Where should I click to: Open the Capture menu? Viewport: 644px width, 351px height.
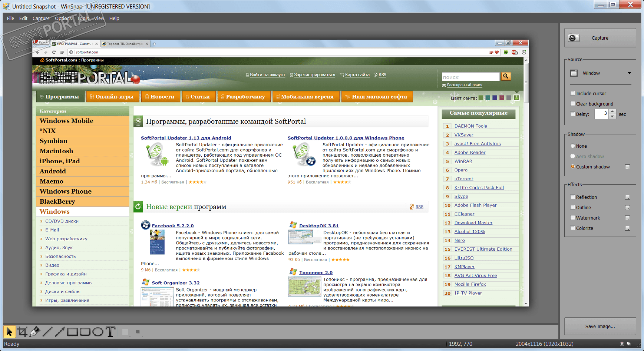(x=41, y=18)
